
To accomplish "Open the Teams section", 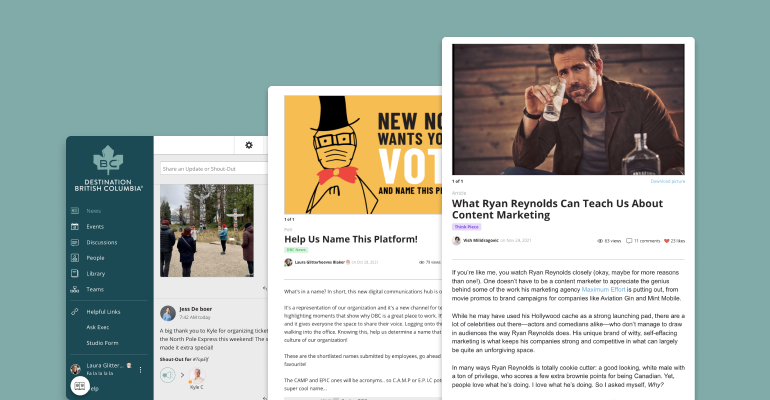I will [95, 290].
